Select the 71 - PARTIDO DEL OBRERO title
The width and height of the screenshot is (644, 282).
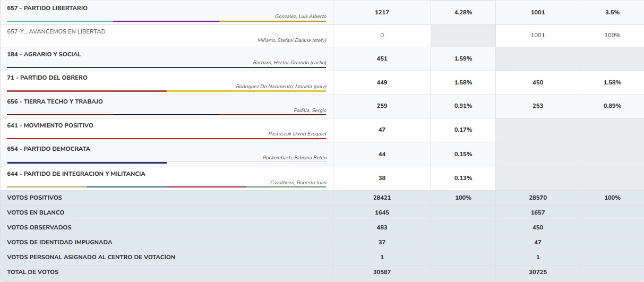pyautogui.click(x=47, y=78)
